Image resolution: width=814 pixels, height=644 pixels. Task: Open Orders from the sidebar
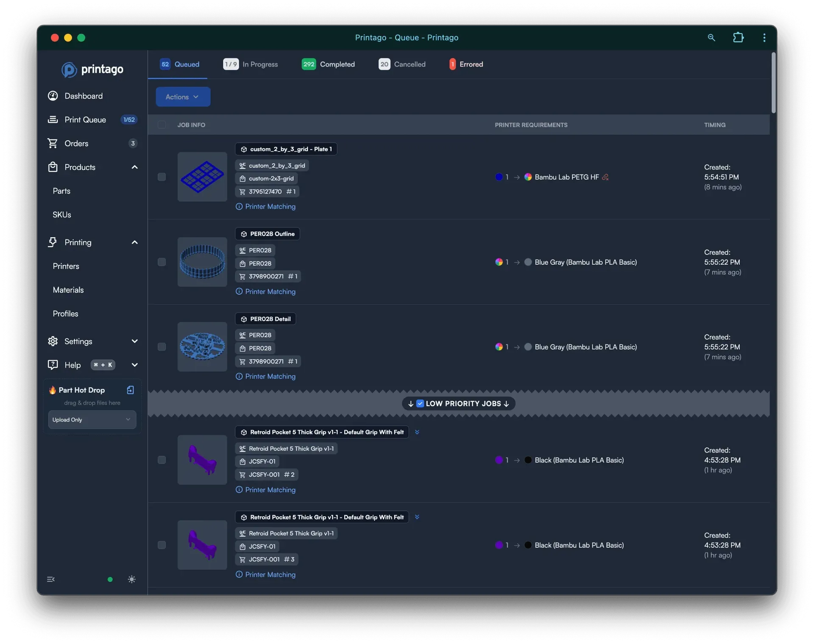(53, 143)
